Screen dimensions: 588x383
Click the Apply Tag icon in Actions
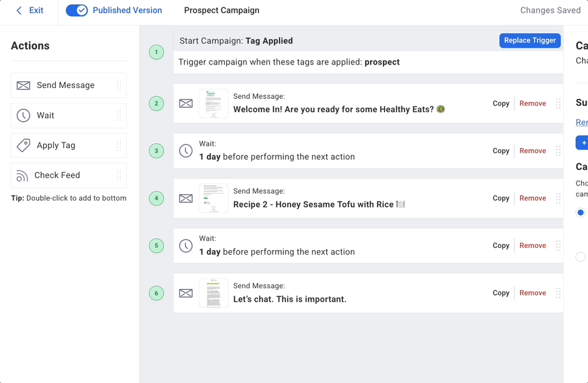[23, 145]
